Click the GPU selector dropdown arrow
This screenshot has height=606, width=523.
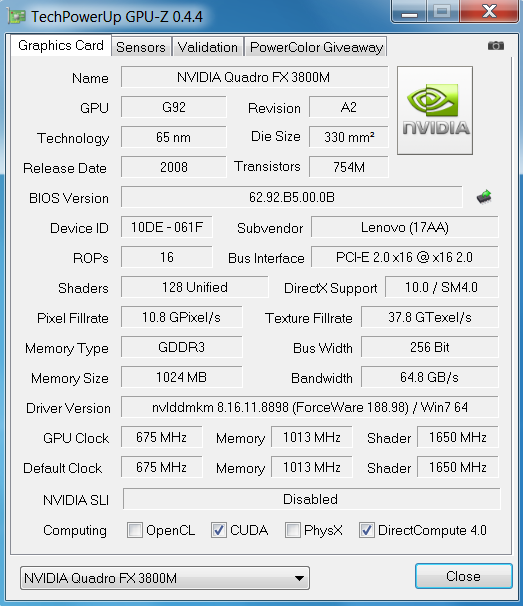299,579
